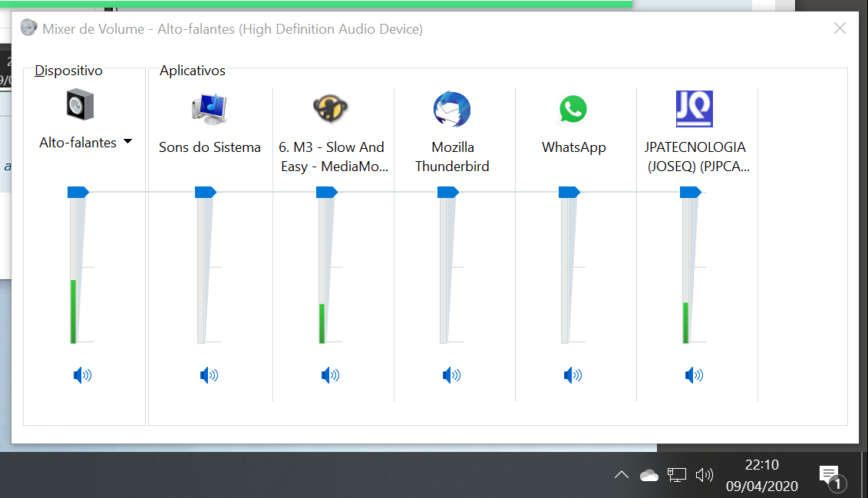Mute Sons do Sistema audio
The height and width of the screenshot is (498, 868).
tap(209, 375)
